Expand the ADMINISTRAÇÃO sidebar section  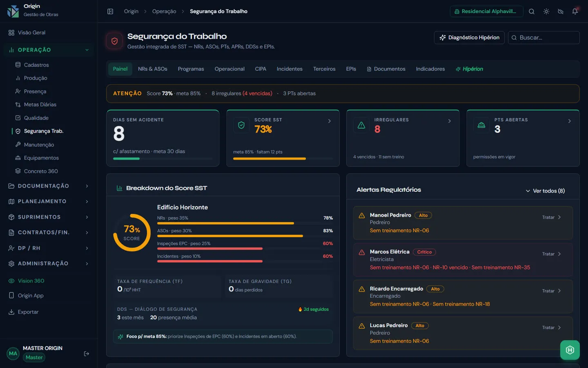click(49, 264)
